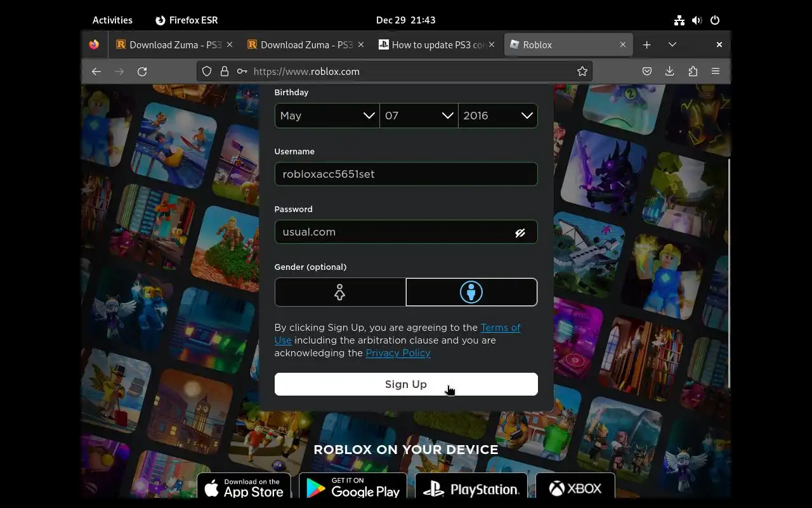Image resolution: width=812 pixels, height=508 pixels.
Task: Open the birthday year dropdown
Action: pos(498,116)
